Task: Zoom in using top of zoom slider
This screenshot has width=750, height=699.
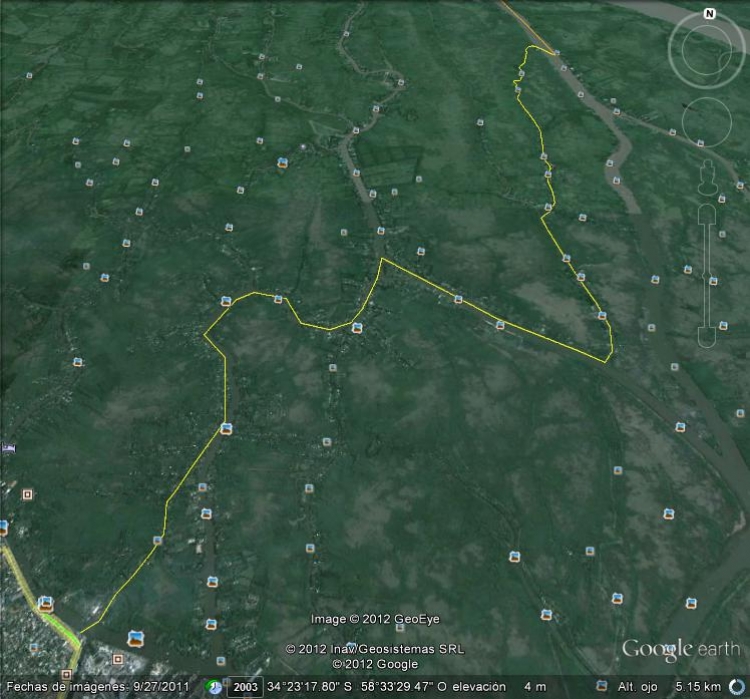Action: coord(707,214)
